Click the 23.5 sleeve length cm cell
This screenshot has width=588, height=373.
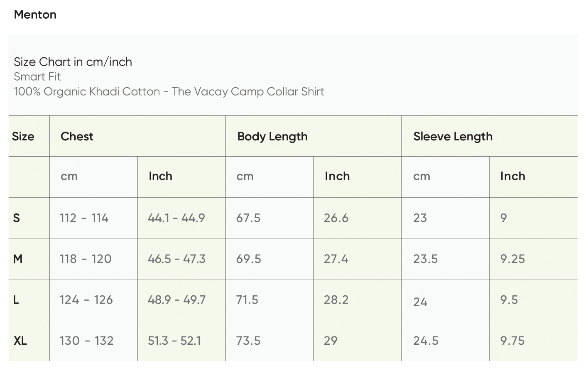[425, 259]
